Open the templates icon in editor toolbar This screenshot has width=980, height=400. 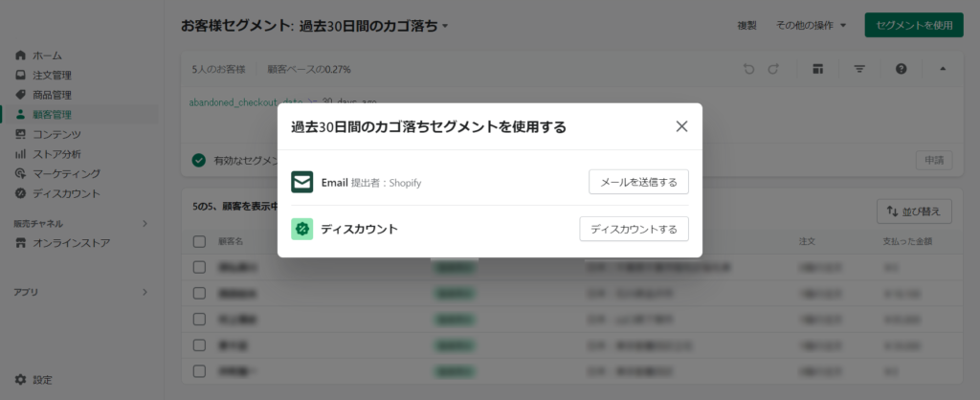(x=817, y=69)
